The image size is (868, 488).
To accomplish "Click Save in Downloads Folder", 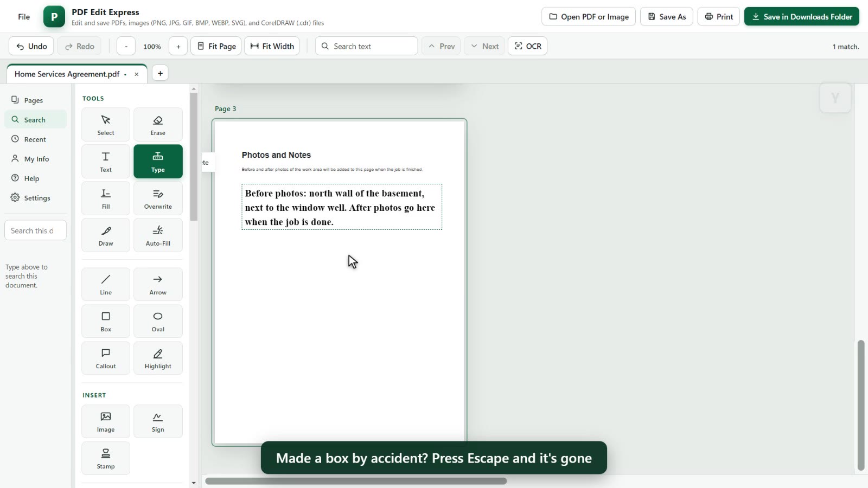I will coord(802,17).
